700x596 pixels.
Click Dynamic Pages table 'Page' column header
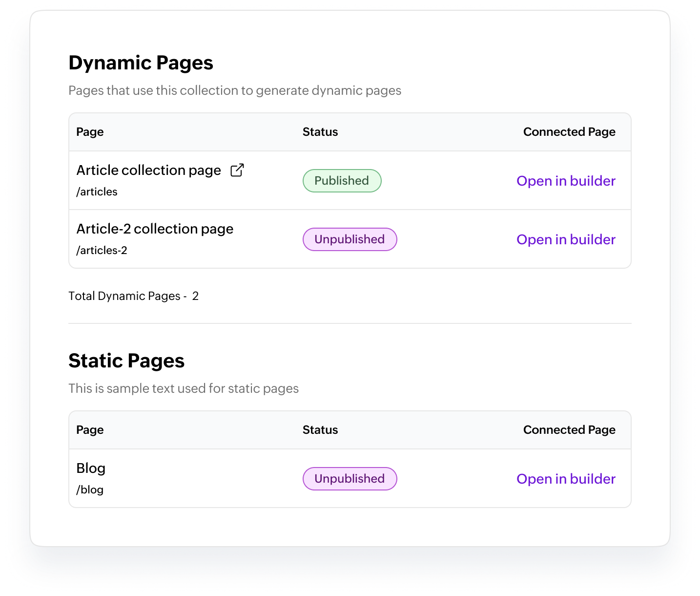(90, 132)
